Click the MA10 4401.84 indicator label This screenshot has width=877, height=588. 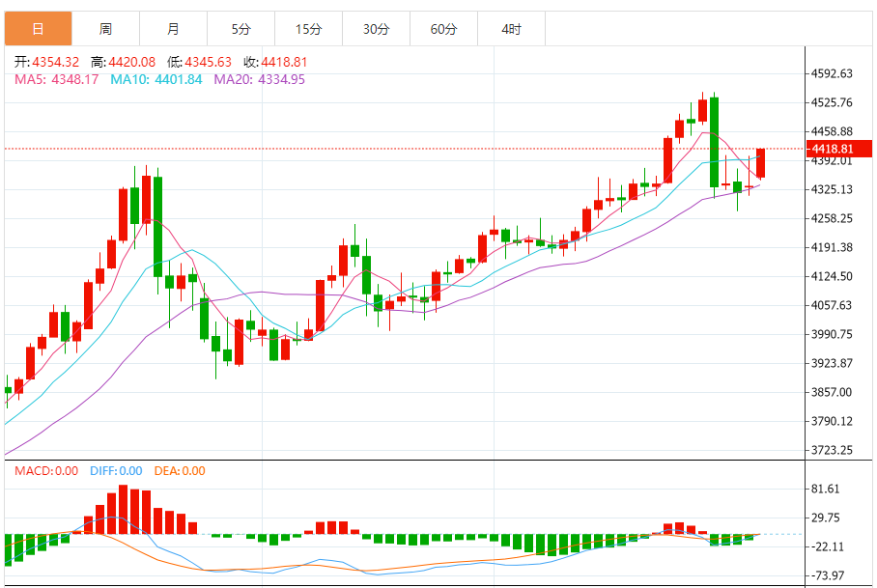click(156, 79)
